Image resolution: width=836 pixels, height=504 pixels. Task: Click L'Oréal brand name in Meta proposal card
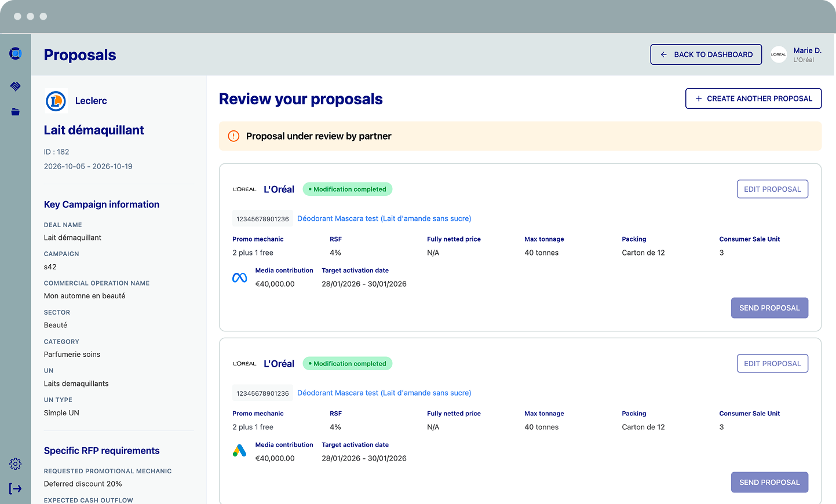[x=279, y=189]
